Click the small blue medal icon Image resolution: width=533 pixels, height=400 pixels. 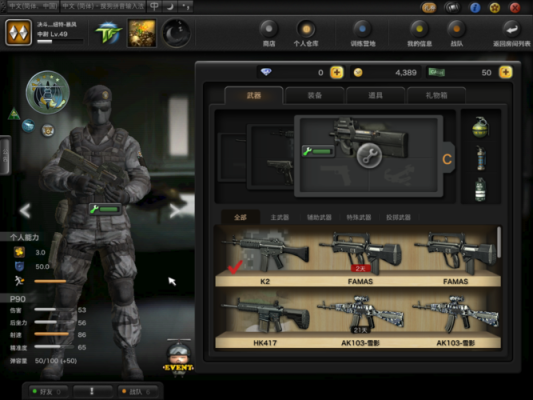[28, 126]
